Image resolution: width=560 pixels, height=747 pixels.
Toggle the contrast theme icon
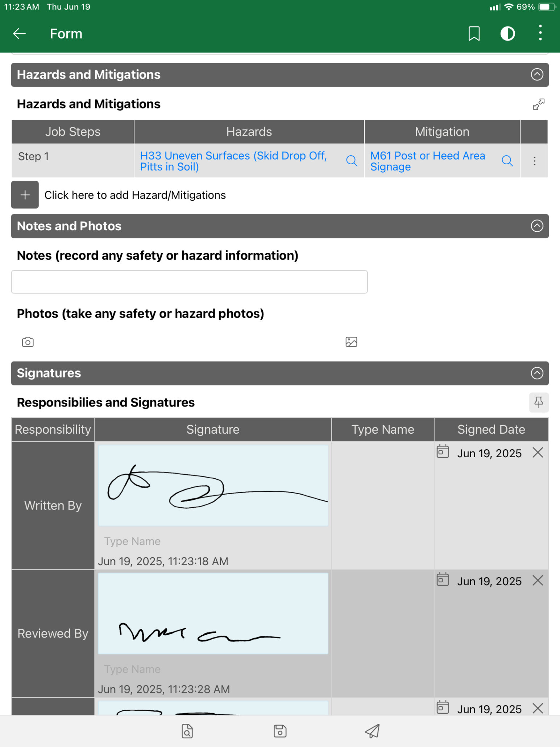point(507,34)
